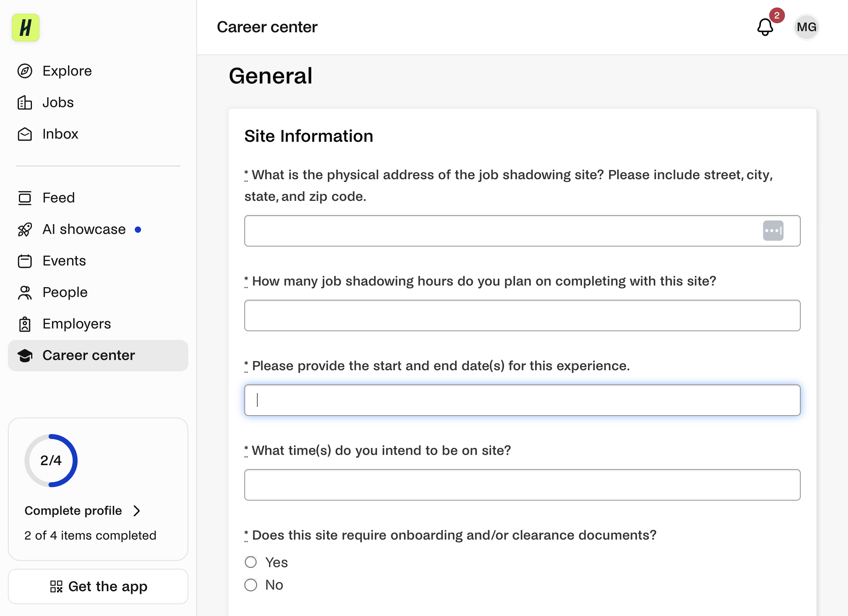Click the Jobs building icon
The height and width of the screenshot is (616, 848).
click(x=25, y=102)
